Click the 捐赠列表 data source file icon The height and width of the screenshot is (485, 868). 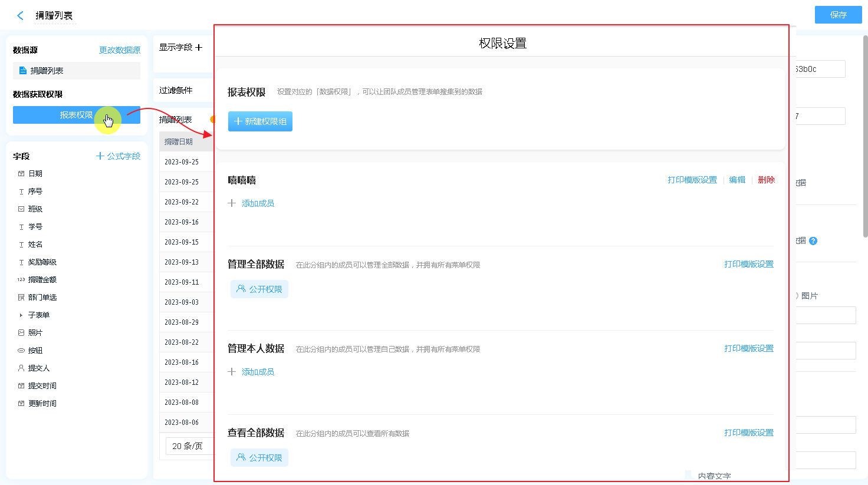pos(23,71)
